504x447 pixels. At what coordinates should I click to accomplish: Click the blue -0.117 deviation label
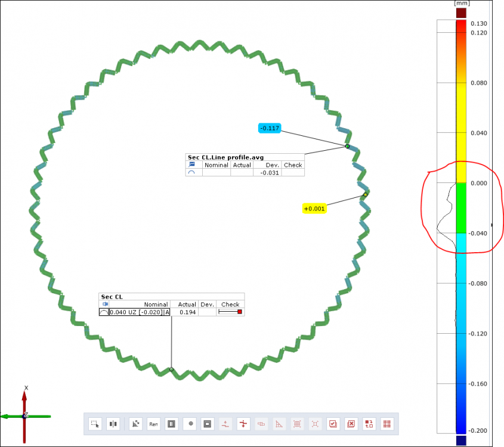pos(270,128)
